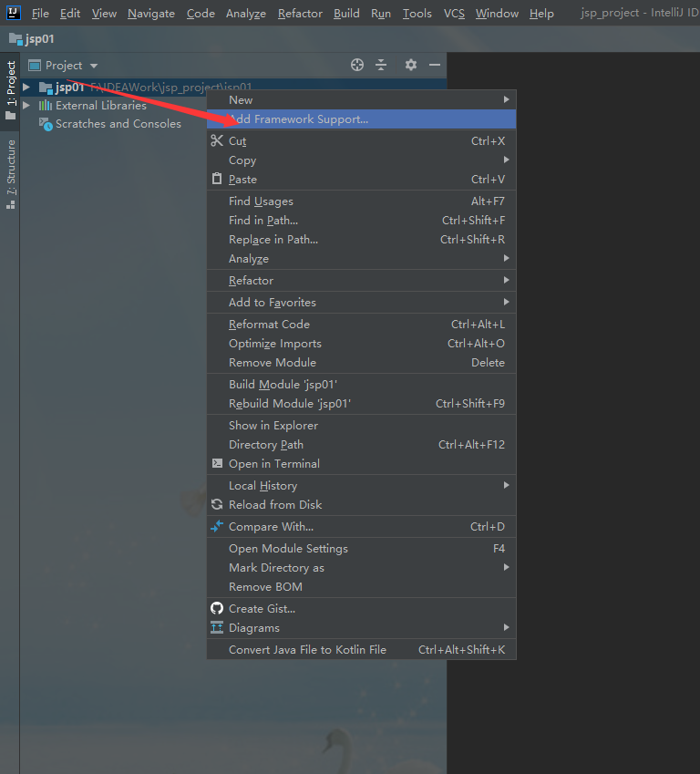
Task: Select Scratches and Consoles tree row
Action: click(233, 124)
